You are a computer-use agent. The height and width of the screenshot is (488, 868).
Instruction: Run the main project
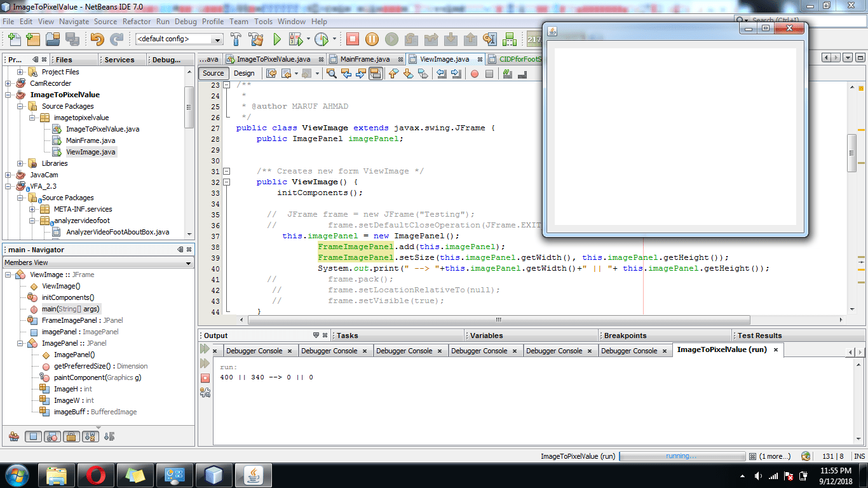tap(276, 39)
